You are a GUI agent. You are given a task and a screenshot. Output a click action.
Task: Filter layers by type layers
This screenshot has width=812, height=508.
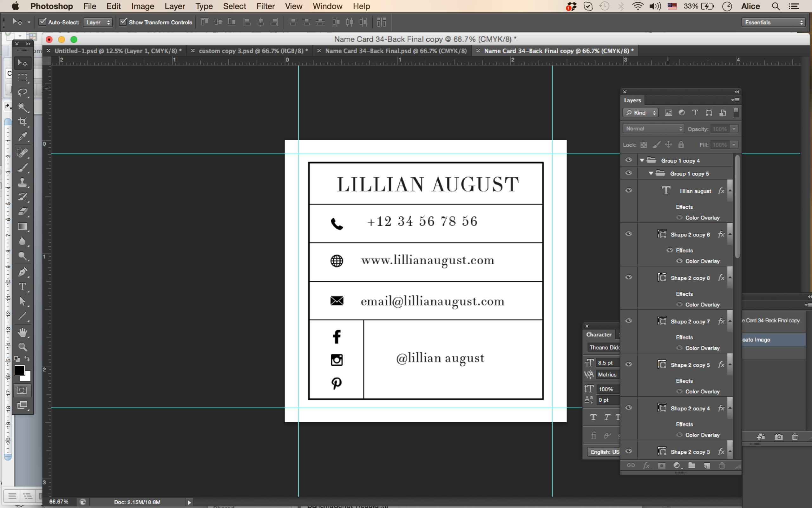[x=695, y=112]
